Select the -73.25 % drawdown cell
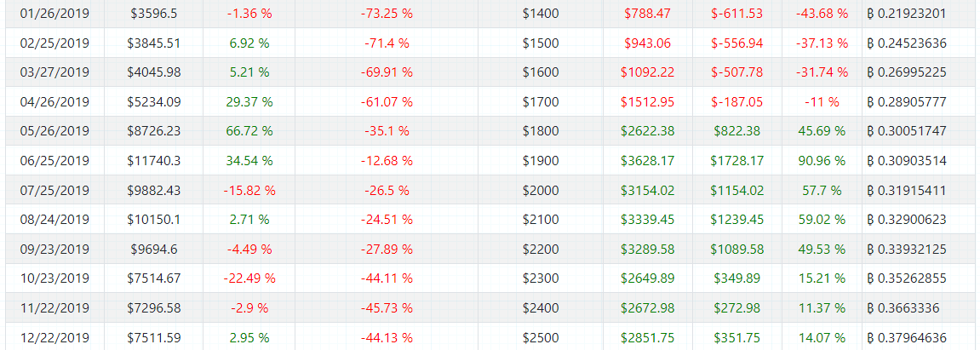The image size is (980, 350). point(387,13)
